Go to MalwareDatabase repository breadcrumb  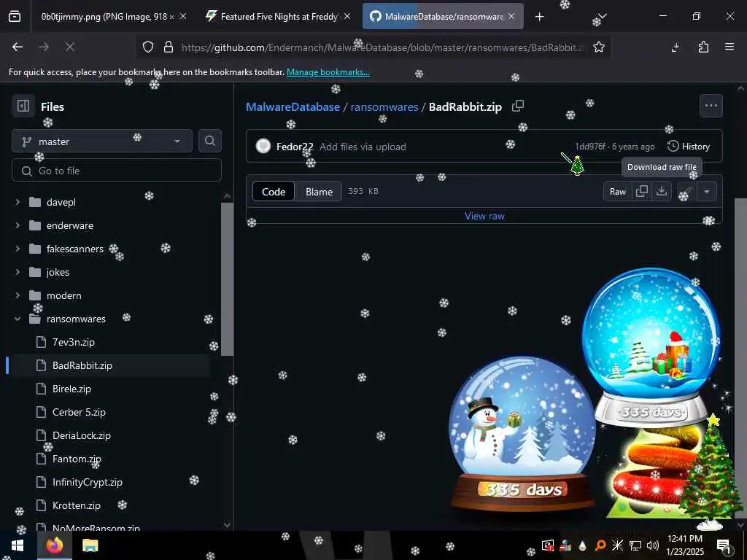[293, 106]
